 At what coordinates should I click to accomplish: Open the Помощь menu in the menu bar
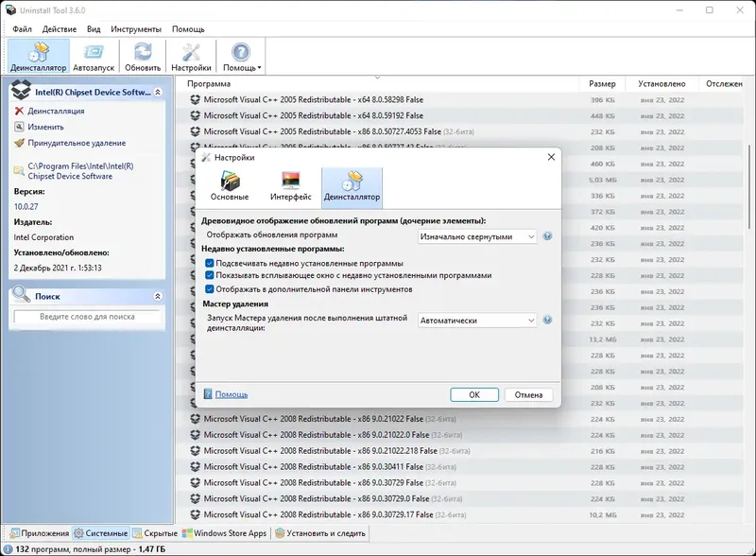tap(188, 29)
